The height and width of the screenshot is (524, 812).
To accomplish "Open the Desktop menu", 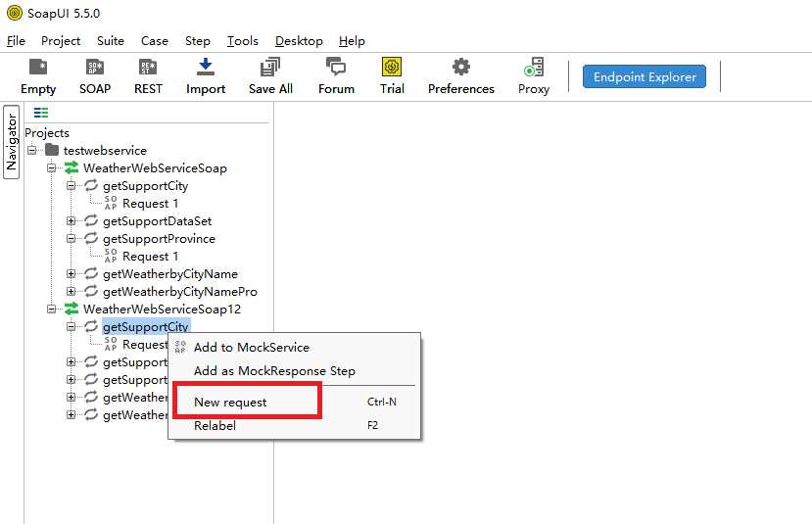I will coord(299,41).
